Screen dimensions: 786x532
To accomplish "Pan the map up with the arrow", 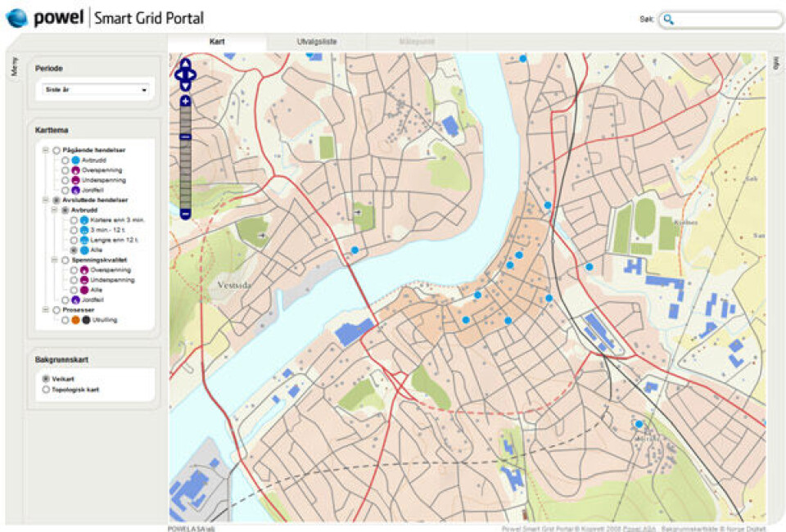I will [x=186, y=63].
